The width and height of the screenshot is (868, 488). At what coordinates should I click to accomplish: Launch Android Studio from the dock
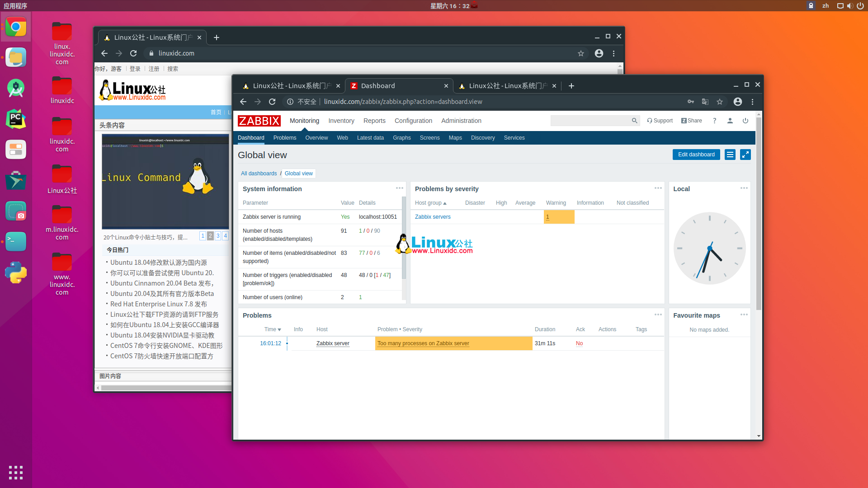tap(16, 89)
